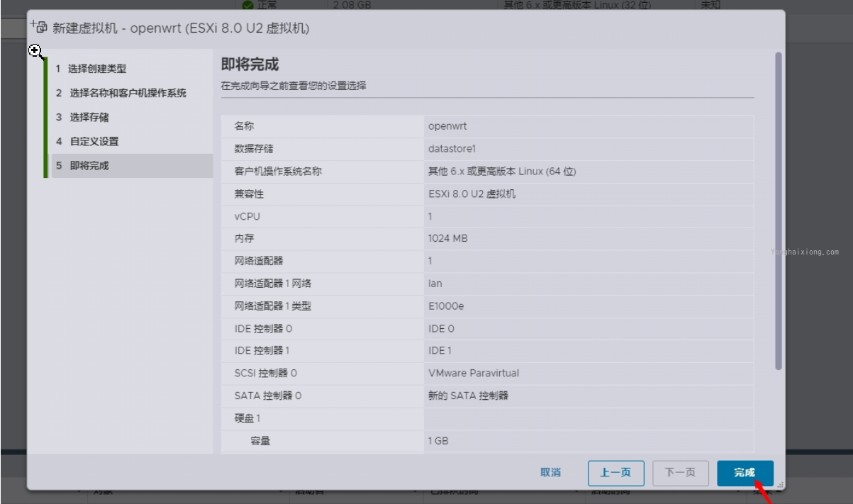Click the 即将完成 page heading

(250, 65)
